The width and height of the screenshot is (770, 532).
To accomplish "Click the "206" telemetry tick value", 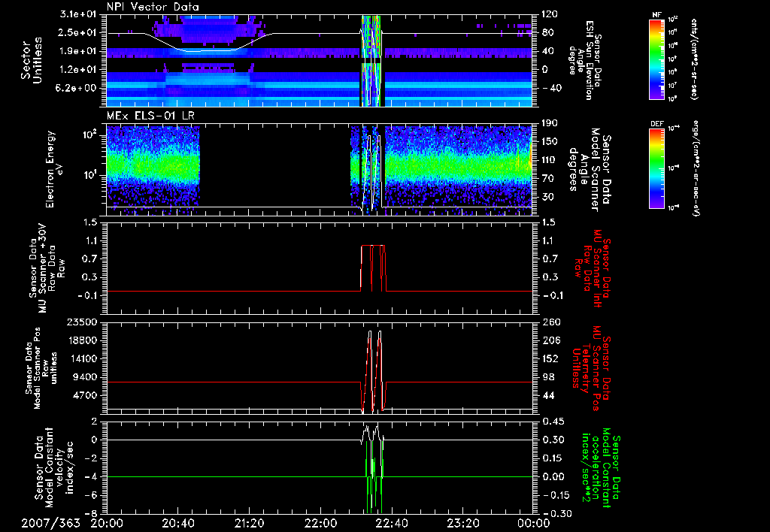I will pyautogui.click(x=550, y=340).
